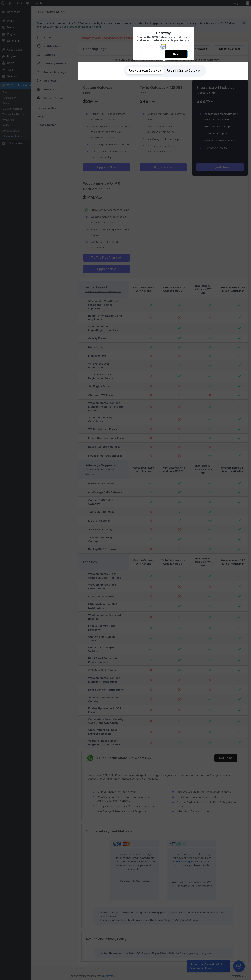The image size is (251, 980).
Task: Click the Tools wrench icon
Action: pos(3,70)
